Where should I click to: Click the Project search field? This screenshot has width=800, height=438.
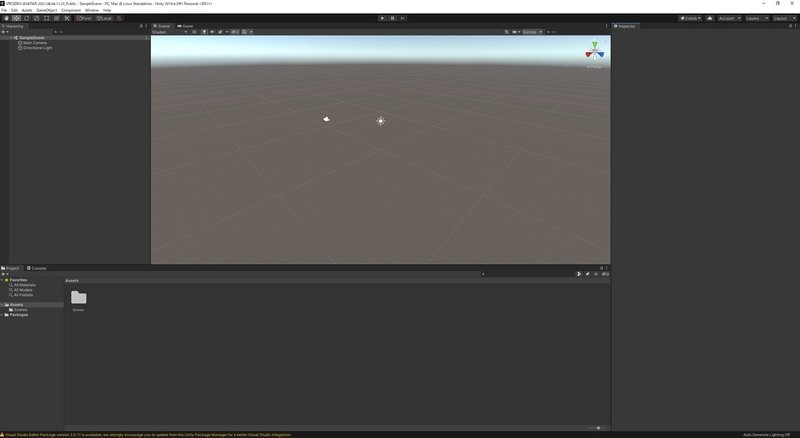pyautogui.click(x=527, y=274)
